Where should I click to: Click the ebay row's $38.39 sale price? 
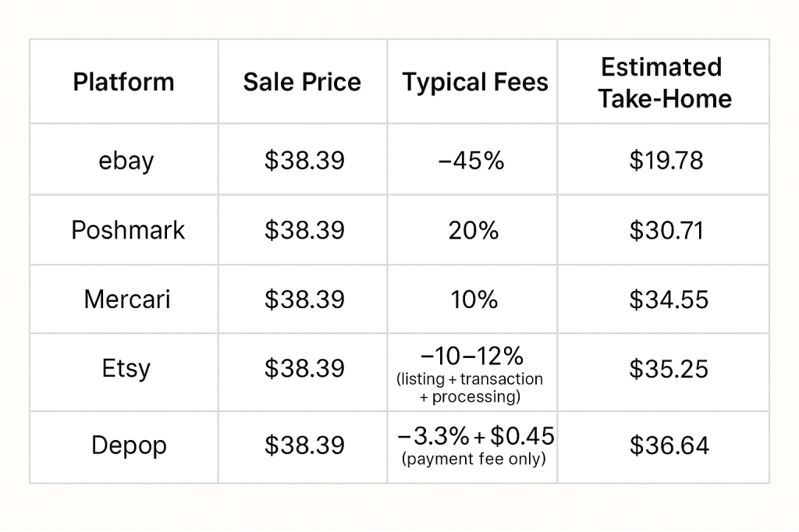click(304, 161)
